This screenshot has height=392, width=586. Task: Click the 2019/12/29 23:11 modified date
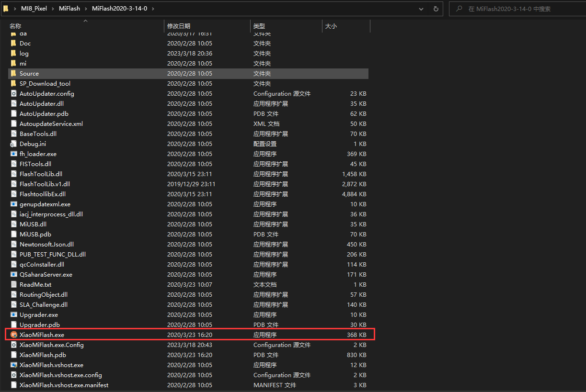pyautogui.click(x=191, y=184)
